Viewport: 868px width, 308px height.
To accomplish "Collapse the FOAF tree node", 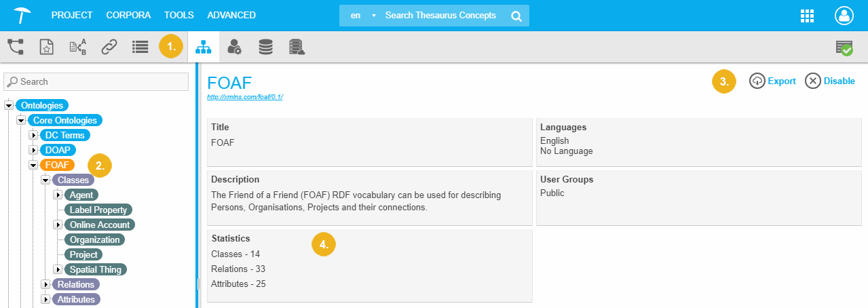I will tap(33, 165).
